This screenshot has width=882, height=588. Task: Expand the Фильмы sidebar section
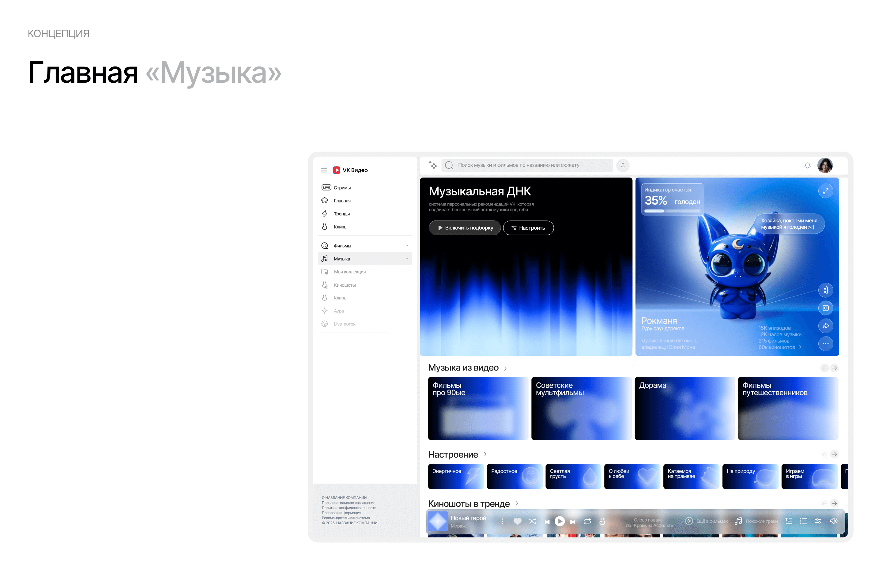[406, 246]
